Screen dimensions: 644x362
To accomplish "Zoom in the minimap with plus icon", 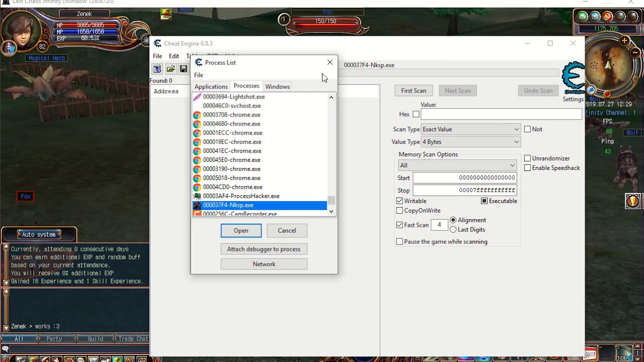I will [624, 41].
